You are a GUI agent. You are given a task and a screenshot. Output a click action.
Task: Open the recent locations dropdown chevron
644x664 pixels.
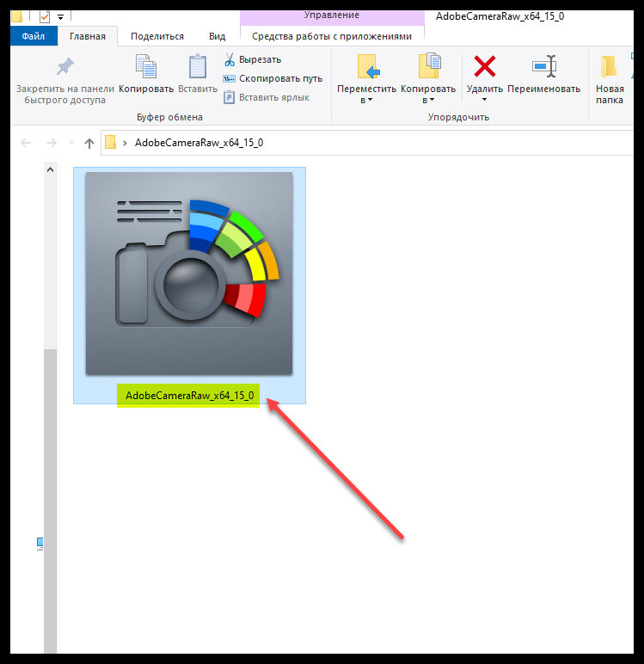tap(71, 143)
